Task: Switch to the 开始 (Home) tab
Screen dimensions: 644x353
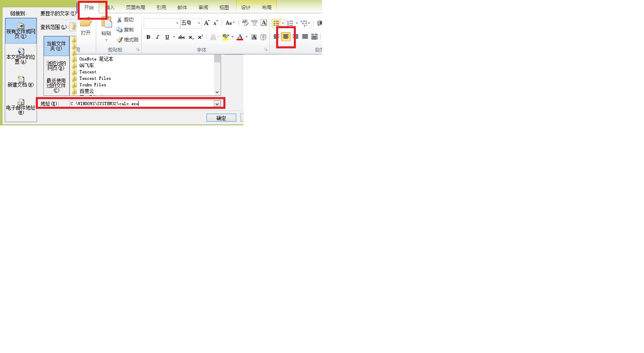Action: pos(89,7)
